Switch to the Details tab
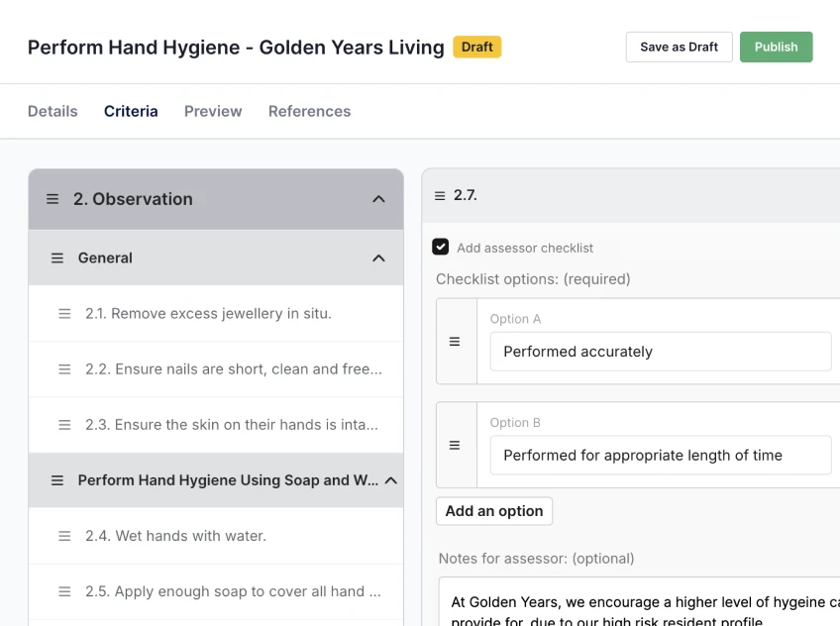 pyautogui.click(x=52, y=111)
